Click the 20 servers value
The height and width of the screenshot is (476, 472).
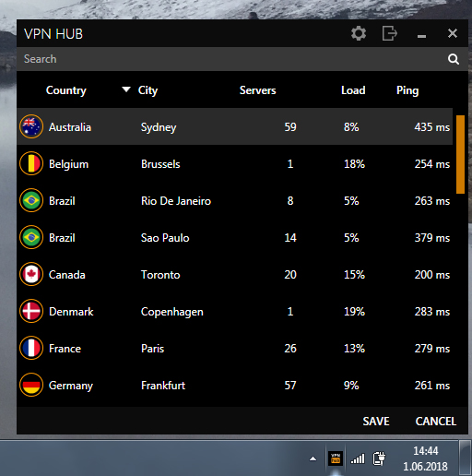[x=290, y=275]
